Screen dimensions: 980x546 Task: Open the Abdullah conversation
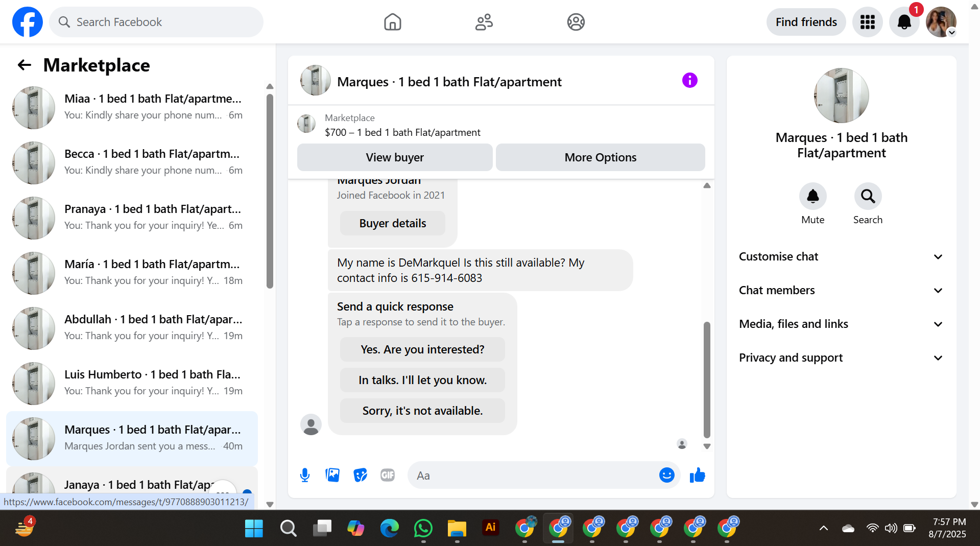click(132, 328)
